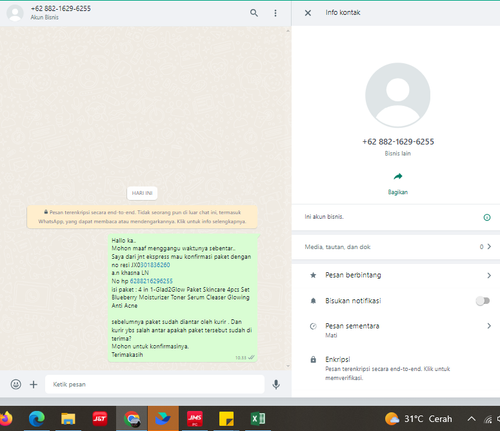Open the large profile picture in contact info
Image resolution: width=500 pixels, height=431 pixels.
coord(398,95)
